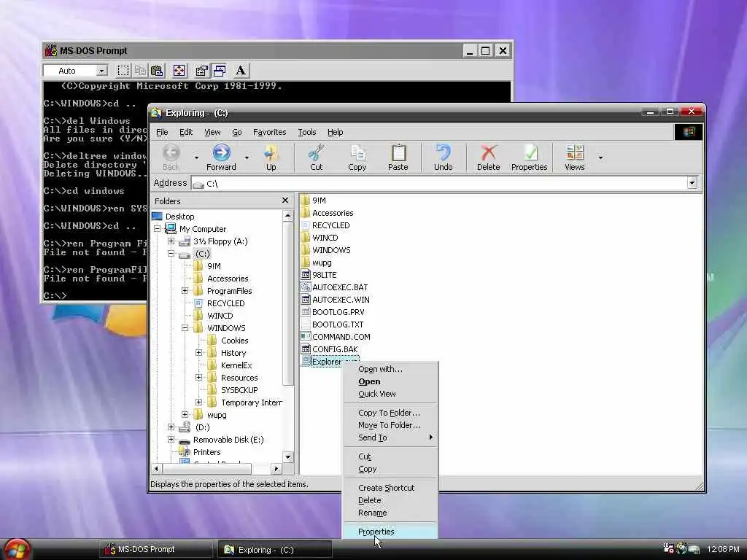Viewport: 747px width, 560px height.
Task: Click the Printers icon in Folders tree
Action: (x=185, y=452)
